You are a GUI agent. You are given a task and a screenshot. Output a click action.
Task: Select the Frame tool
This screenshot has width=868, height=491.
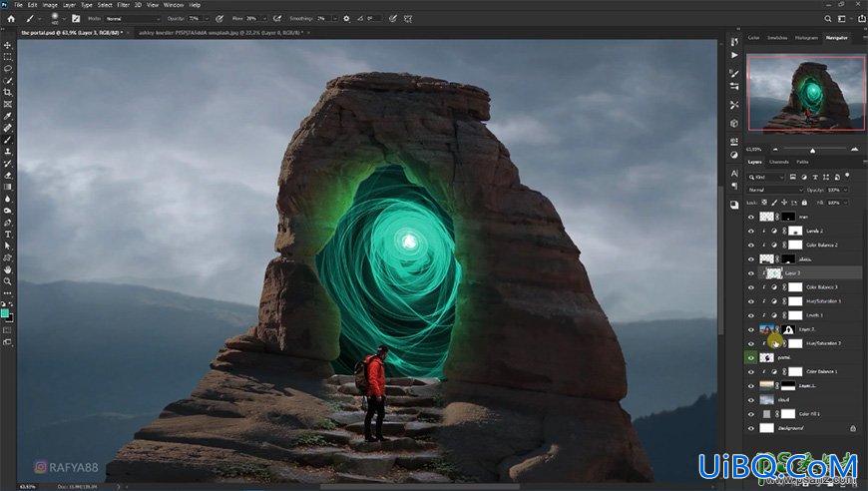(8, 104)
